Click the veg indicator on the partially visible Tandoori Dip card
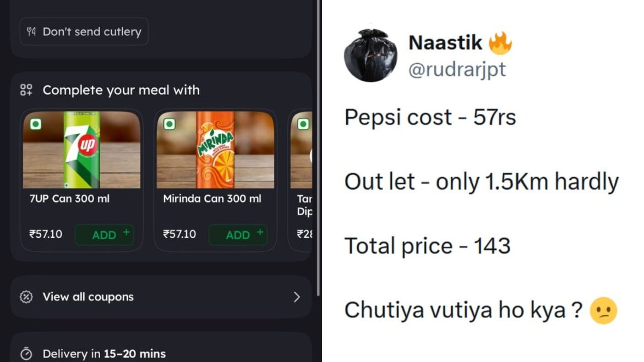Screen dimensions: 644x362 pyautogui.click(x=302, y=124)
